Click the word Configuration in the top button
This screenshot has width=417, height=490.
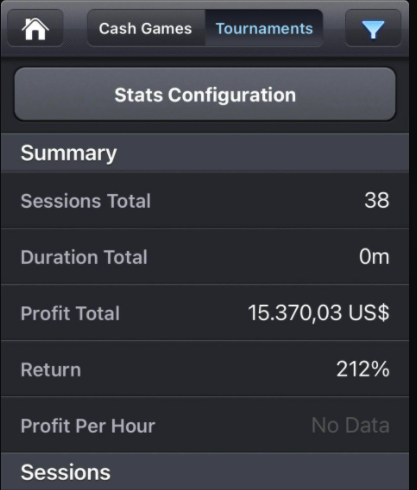(232, 95)
